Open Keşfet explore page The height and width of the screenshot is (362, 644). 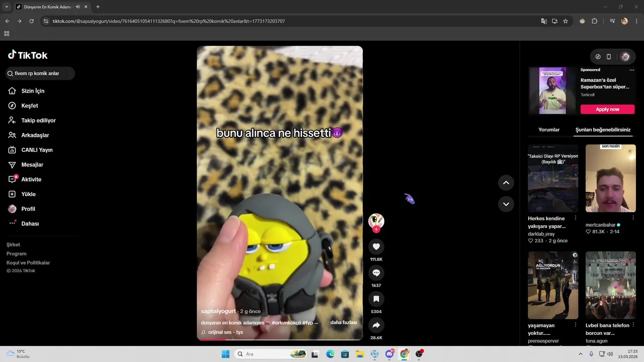tap(30, 106)
